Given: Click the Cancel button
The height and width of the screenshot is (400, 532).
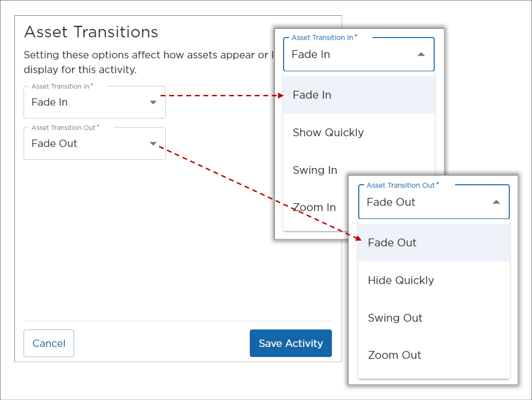Looking at the screenshot, I should [x=49, y=343].
